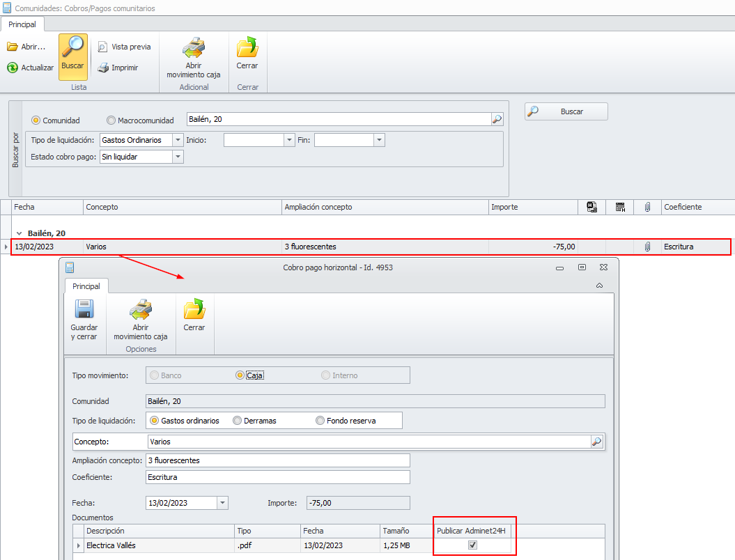Click the Electrica Vallés description cell

pos(160,545)
